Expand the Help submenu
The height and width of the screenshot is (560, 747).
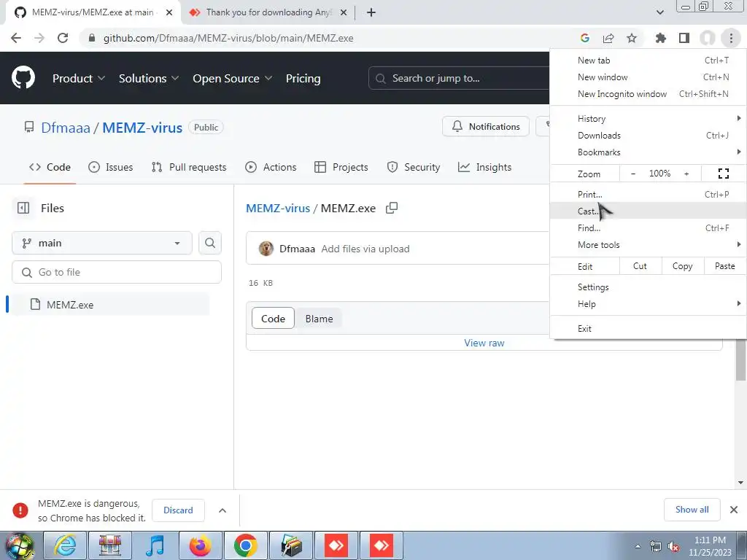[648, 304]
